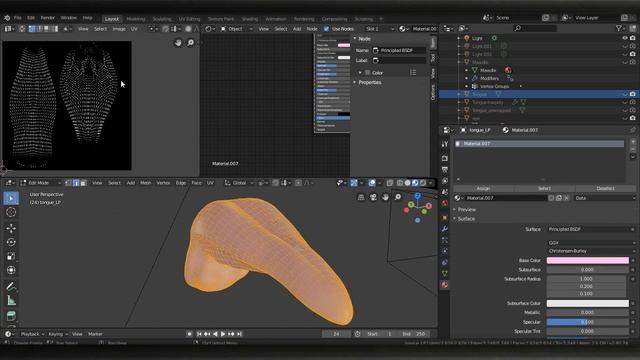Click the pink Base Color swatch
640x360 pixels.
tap(587, 260)
